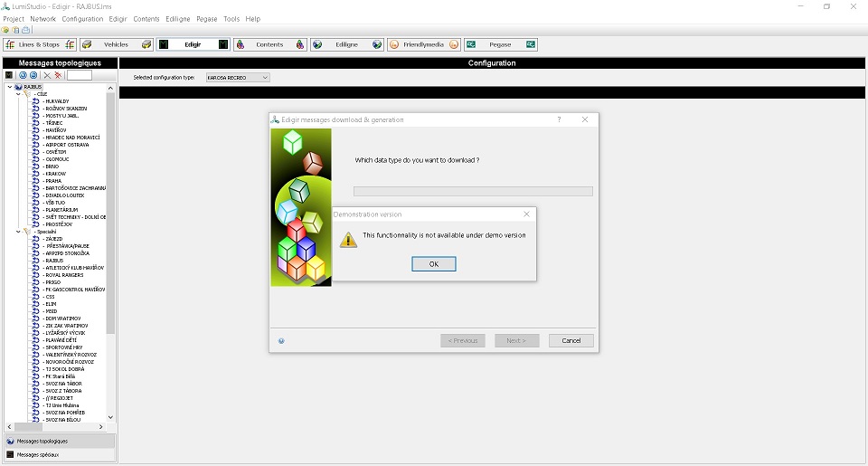Click the tree's vertical scrollbar down arrow
Viewport: 868px width, 466px height.
click(110, 417)
